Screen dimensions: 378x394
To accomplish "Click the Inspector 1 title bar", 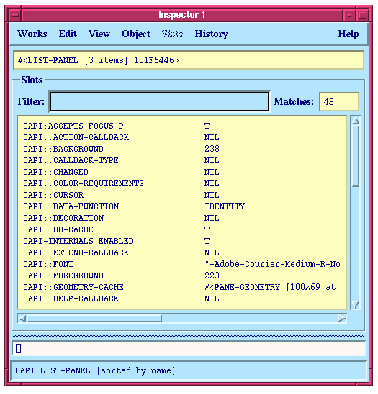I will (182, 15).
